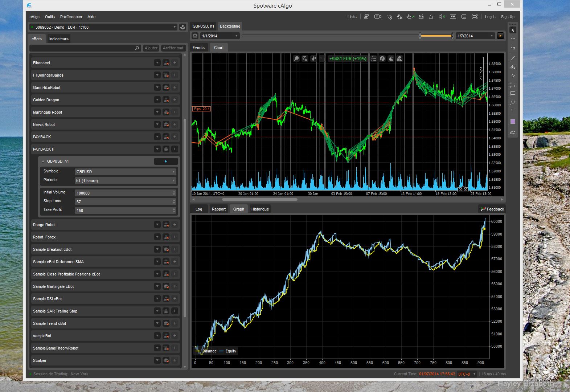Open the Préférences menu
The height and width of the screenshot is (392, 570).
[71, 17]
